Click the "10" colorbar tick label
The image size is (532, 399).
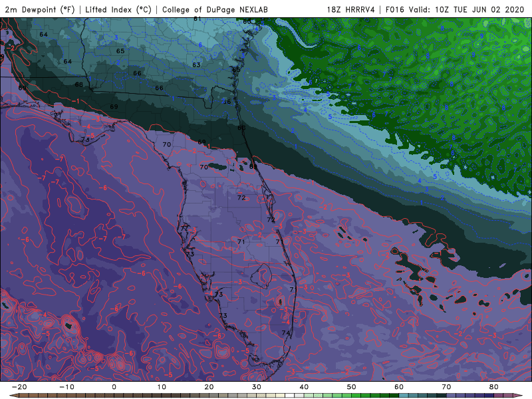pos(162,387)
